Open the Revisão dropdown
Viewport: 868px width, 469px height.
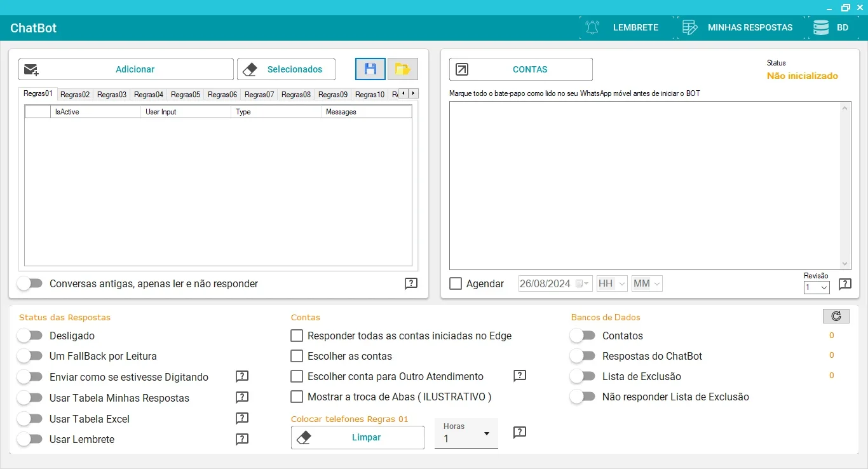(817, 287)
